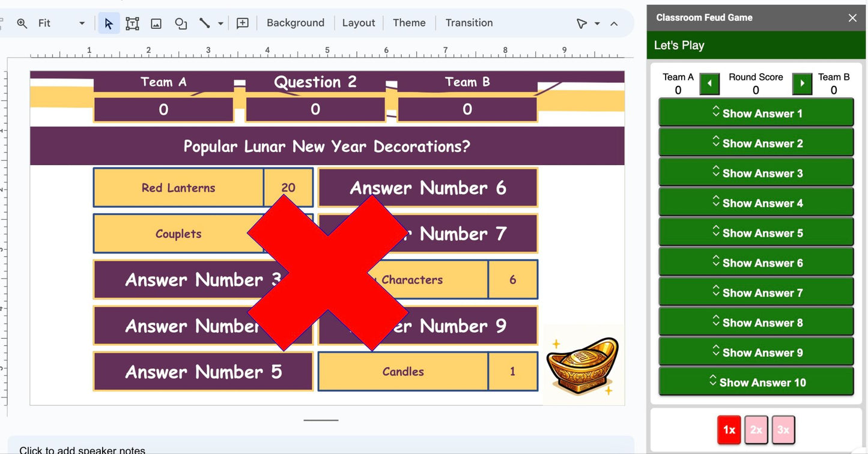Insert an image from the toolbar
Screen dimensions: 868x454
(x=156, y=23)
